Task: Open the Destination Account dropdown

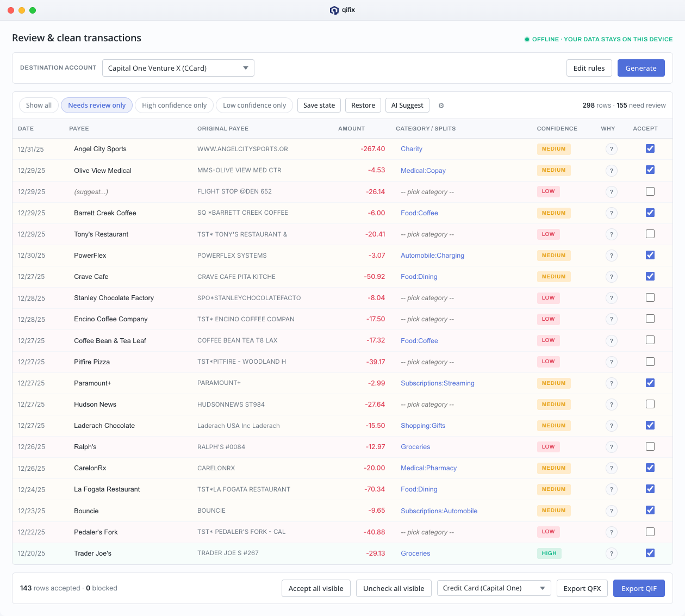Action: [178, 68]
